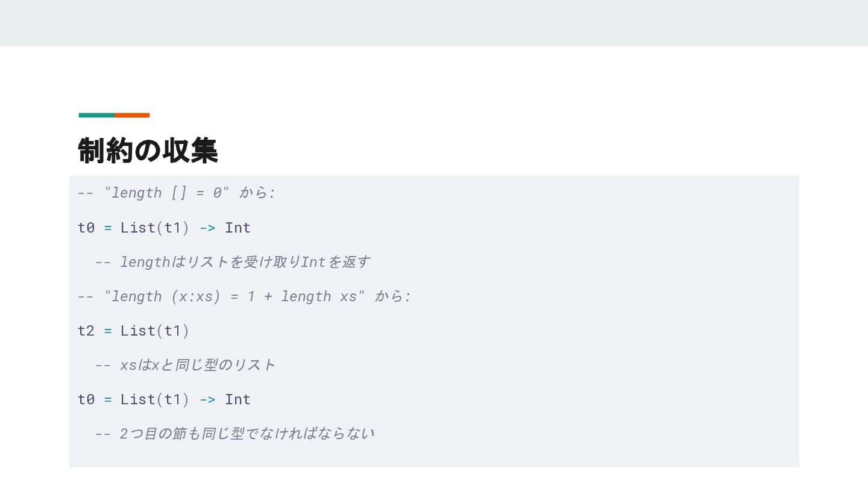Click the comment 2つ目の節も同じ型でなければならない
This screenshot has height=488, width=868.
point(234,434)
